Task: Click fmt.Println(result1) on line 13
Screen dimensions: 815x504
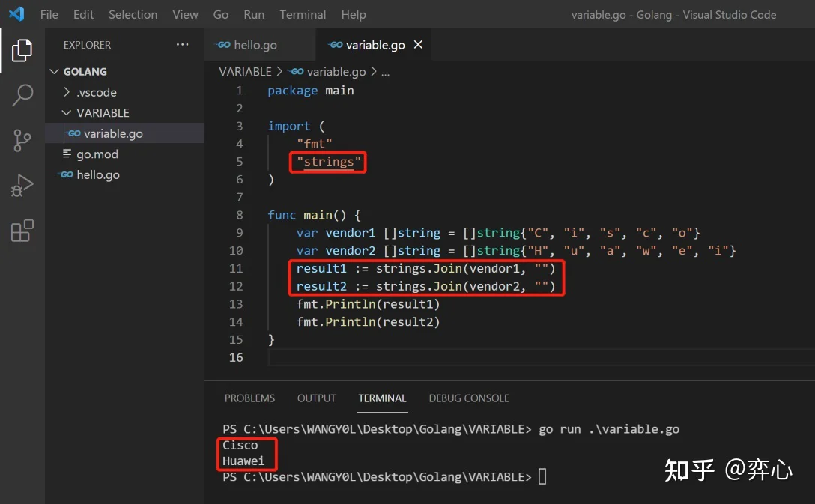Action: point(368,304)
